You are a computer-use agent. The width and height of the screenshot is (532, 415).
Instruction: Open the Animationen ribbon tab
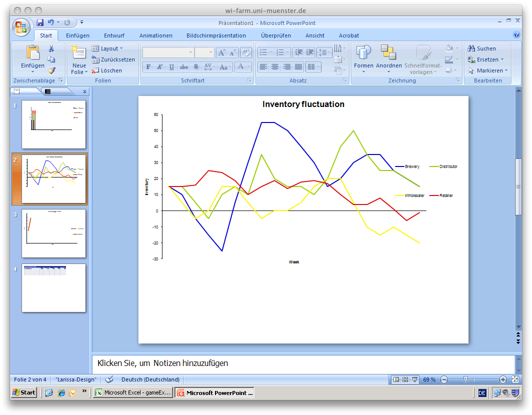155,35
